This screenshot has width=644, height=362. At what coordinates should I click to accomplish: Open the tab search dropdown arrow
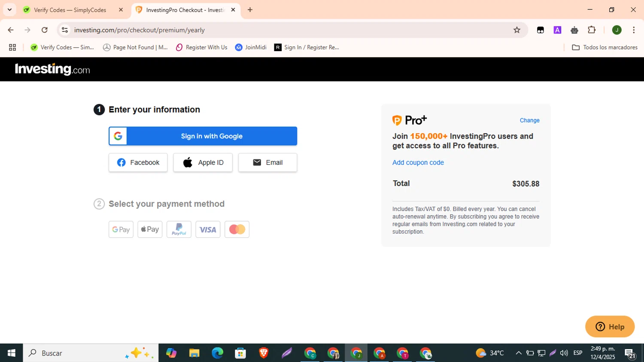click(9, 9)
